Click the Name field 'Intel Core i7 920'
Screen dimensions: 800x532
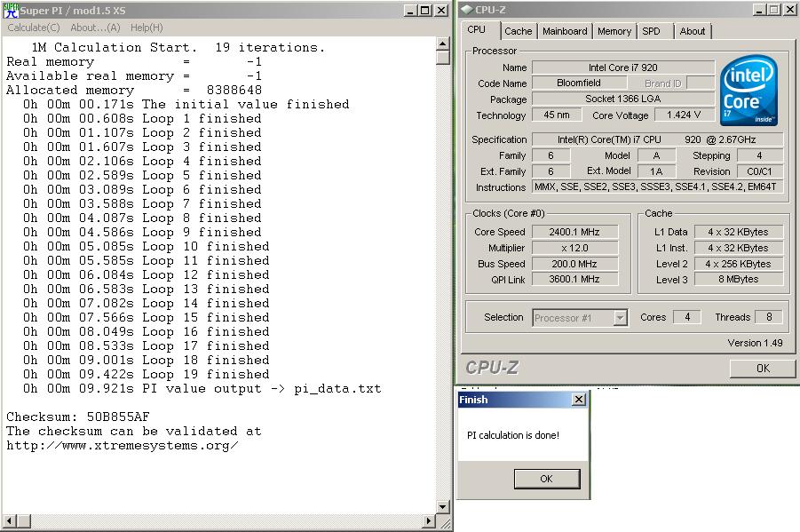(623, 67)
